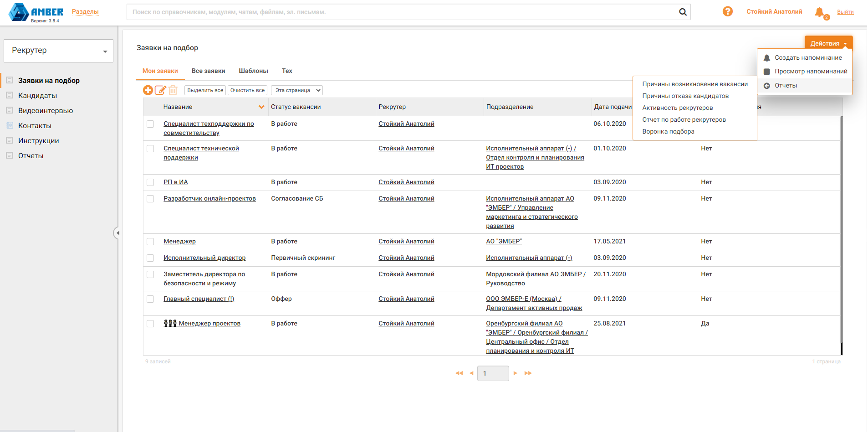Select Воронка подбора report menu item

pos(668,131)
